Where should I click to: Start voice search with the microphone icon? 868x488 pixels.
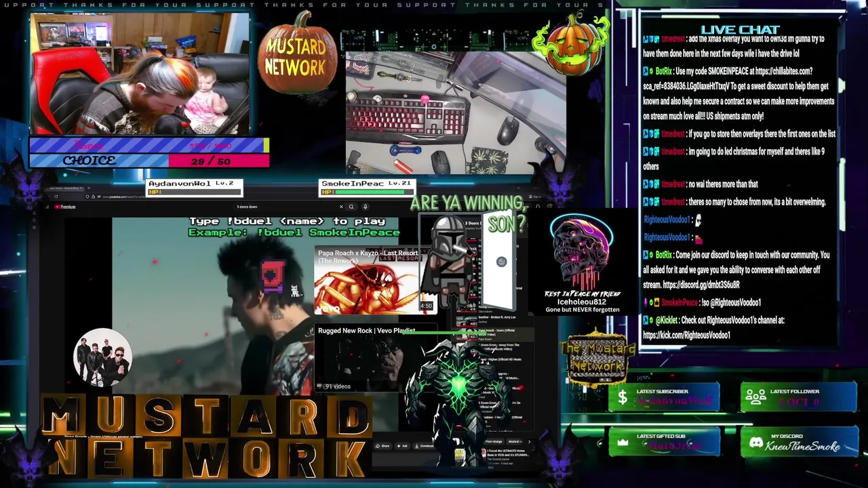[x=365, y=207]
